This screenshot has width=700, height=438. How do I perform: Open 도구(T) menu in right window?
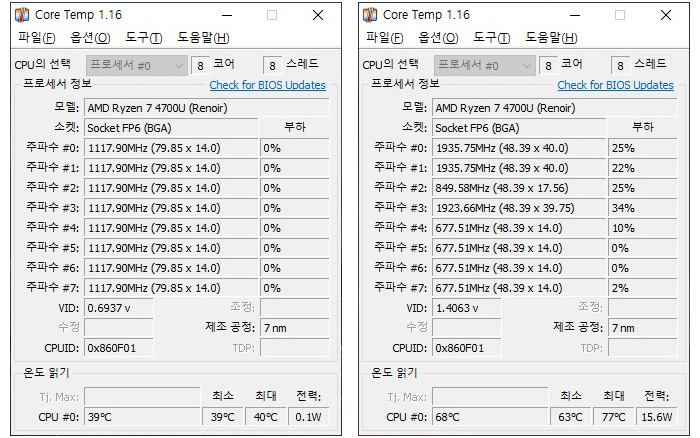pyautogui.click(x=492, y=38)
